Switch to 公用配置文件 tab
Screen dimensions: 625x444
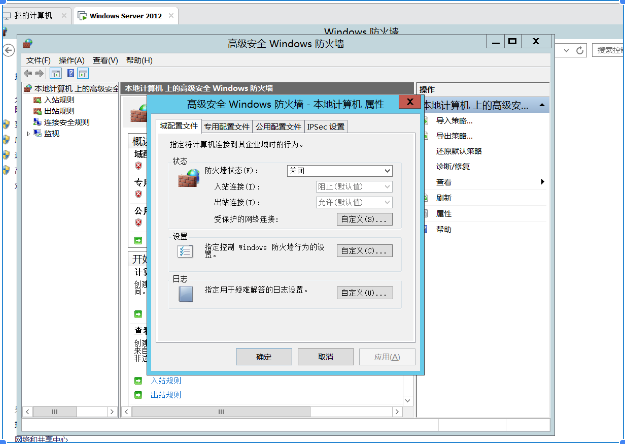[278, 127]
